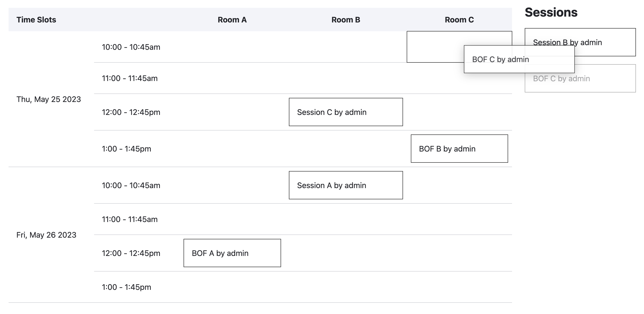The width and height of the screenshot is (644, 314).
Task: Click the Time Slots header
Action: point(36,20)
